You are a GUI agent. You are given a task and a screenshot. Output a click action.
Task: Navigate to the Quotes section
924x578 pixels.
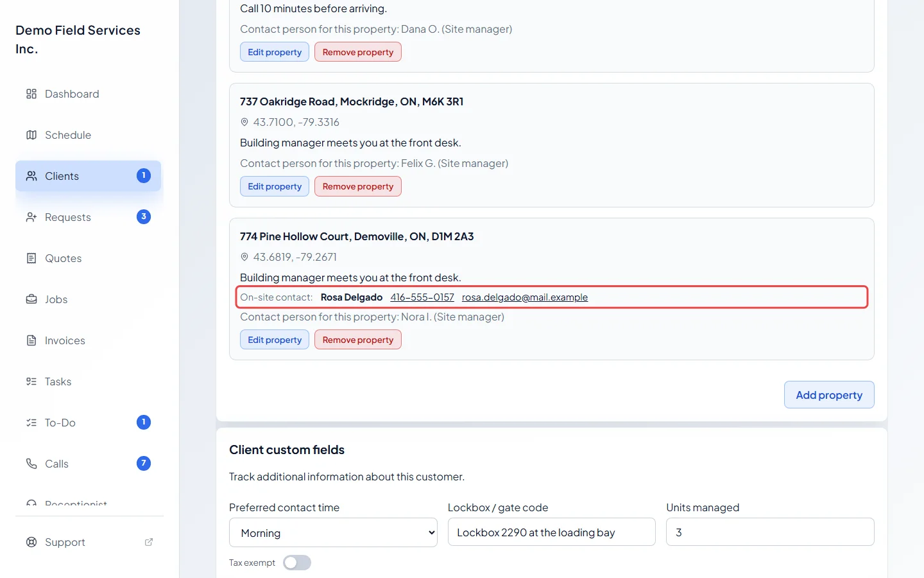click(x=89, y=258)
